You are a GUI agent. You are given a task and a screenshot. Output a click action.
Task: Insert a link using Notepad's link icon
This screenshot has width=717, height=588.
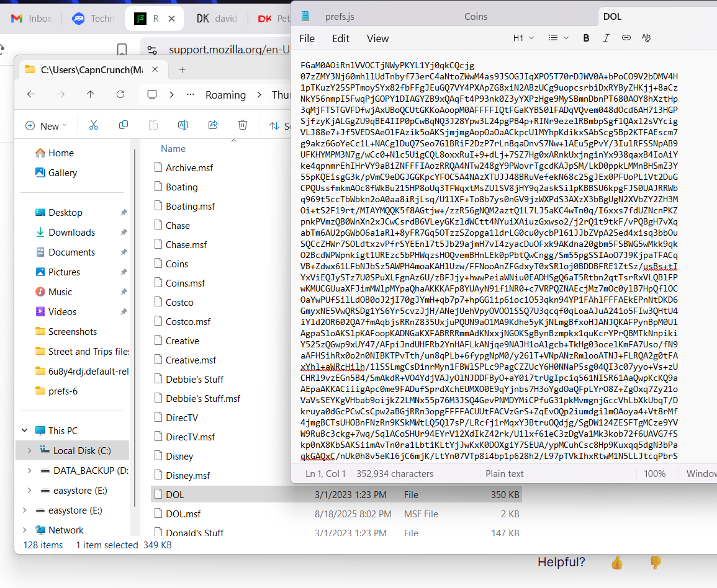tap(626, 38)
